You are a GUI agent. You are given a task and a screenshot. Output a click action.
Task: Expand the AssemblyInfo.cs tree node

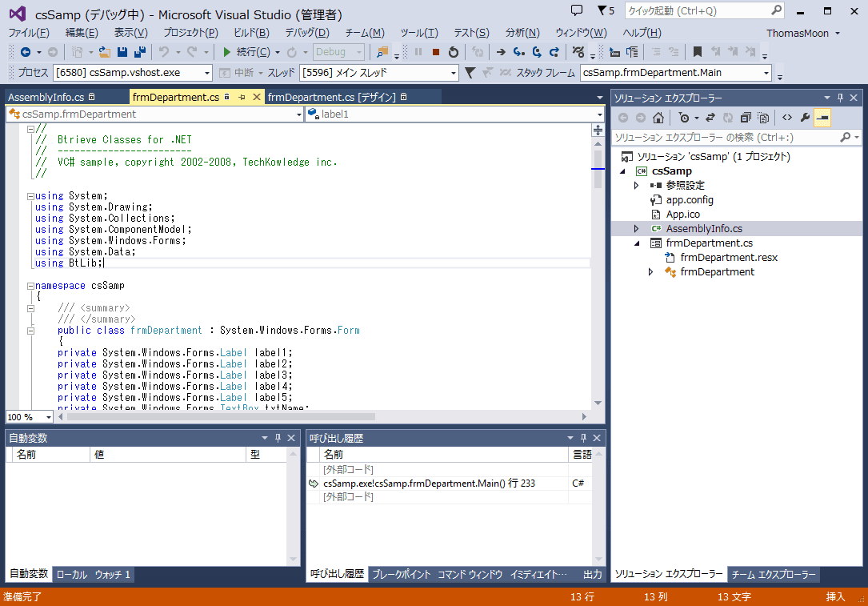tap(637, 229)
